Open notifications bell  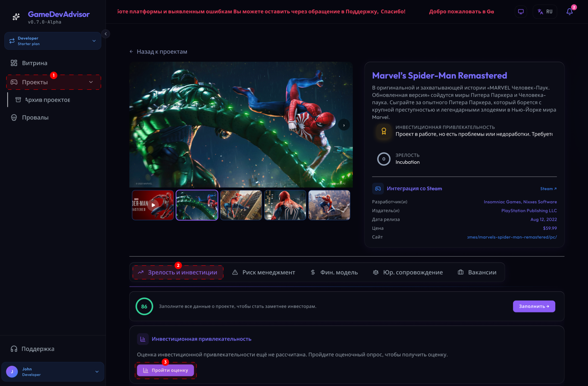coord(569,12)
